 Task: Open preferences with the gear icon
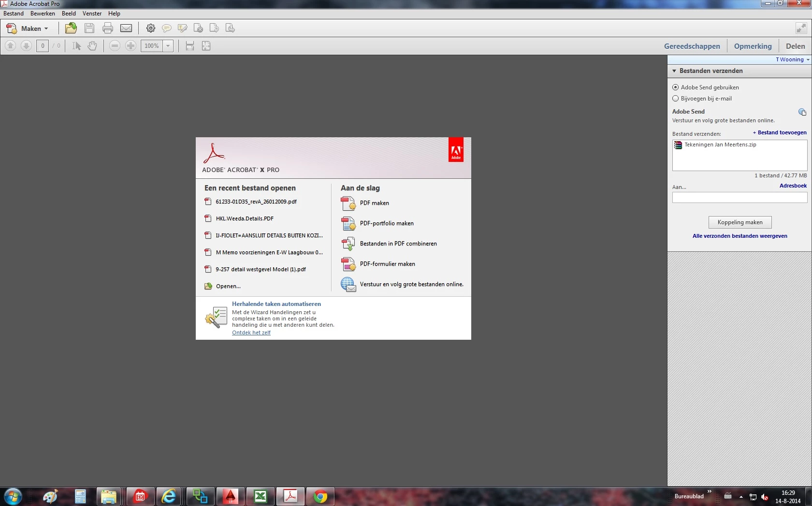(151, 28)
